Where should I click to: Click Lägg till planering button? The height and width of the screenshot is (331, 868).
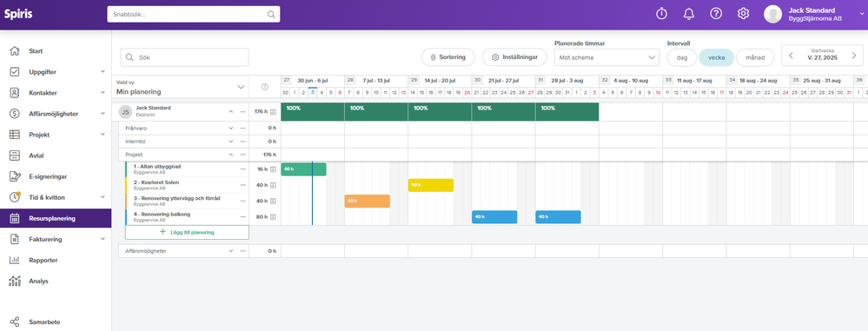(187, 233)
